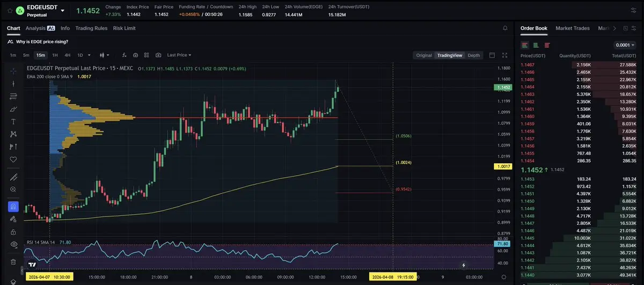The height and width of the screenshot is (285, 644).
Task: Show only bids green order book view
Action: 536,45
